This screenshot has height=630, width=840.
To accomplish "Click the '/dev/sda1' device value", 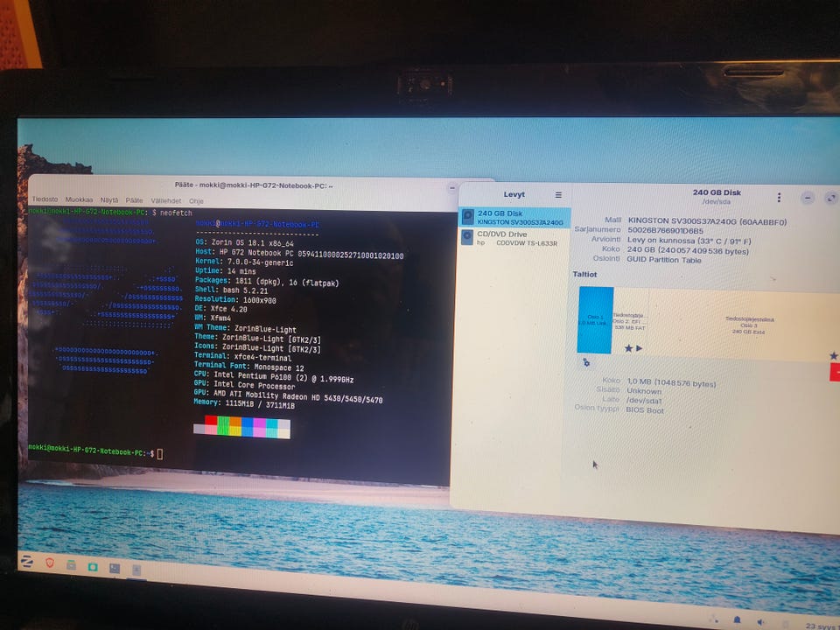I will click(x=644, y=400).
